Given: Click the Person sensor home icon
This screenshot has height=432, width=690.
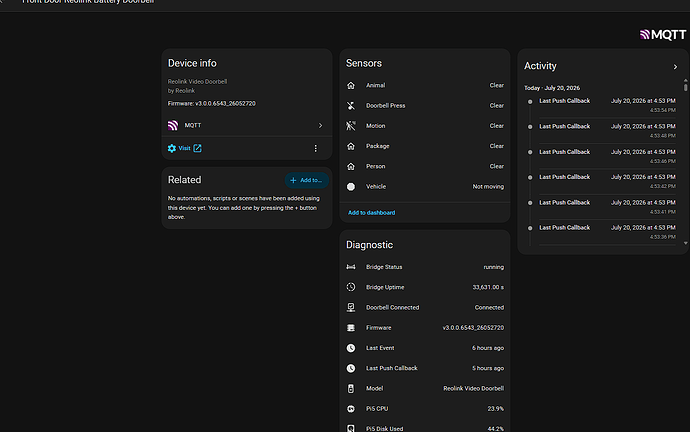Looking at the screenshot, I should pyautogui.click(x=351, y=166).
